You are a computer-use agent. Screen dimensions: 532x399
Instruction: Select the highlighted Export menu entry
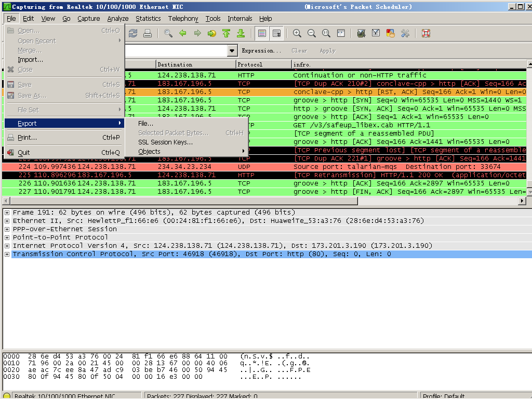tap(64, 124)
